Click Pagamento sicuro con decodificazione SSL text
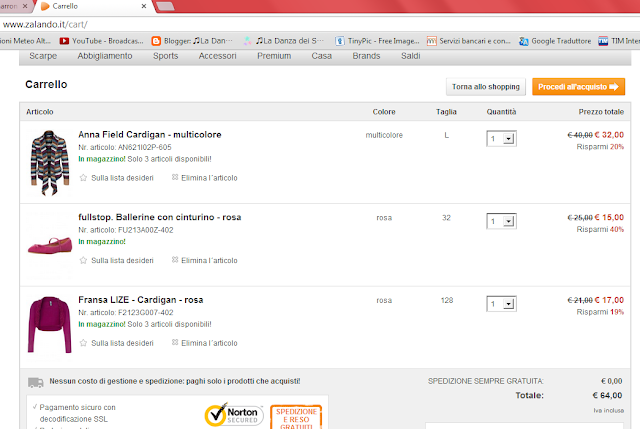The width and height of the screenshot is (640, 429). click(77, 413)
